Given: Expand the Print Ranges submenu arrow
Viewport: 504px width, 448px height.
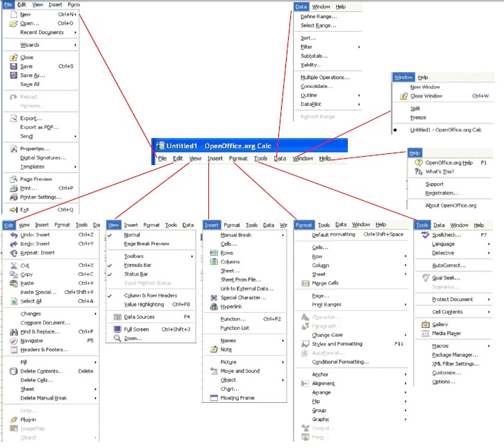Looking at the screenshot, I should tap(405, 304).
